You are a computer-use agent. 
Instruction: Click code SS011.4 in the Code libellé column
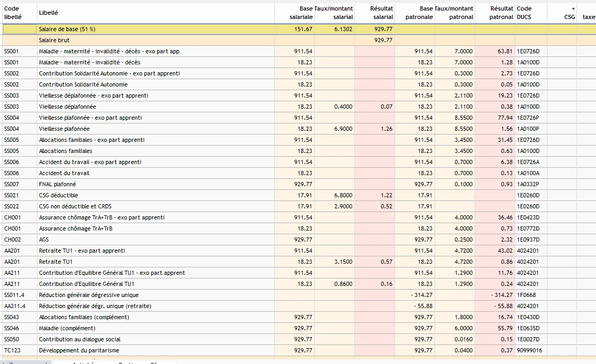click(14, 295)
